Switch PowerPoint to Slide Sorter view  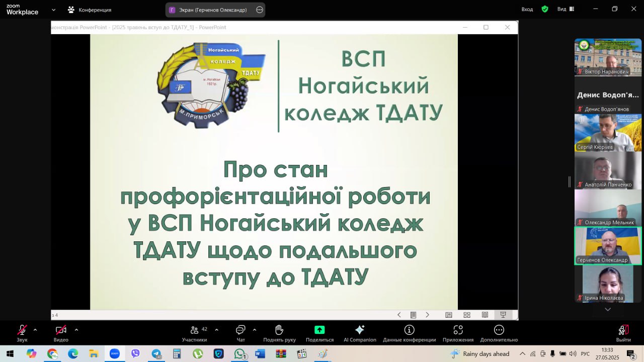click(467, 315)
